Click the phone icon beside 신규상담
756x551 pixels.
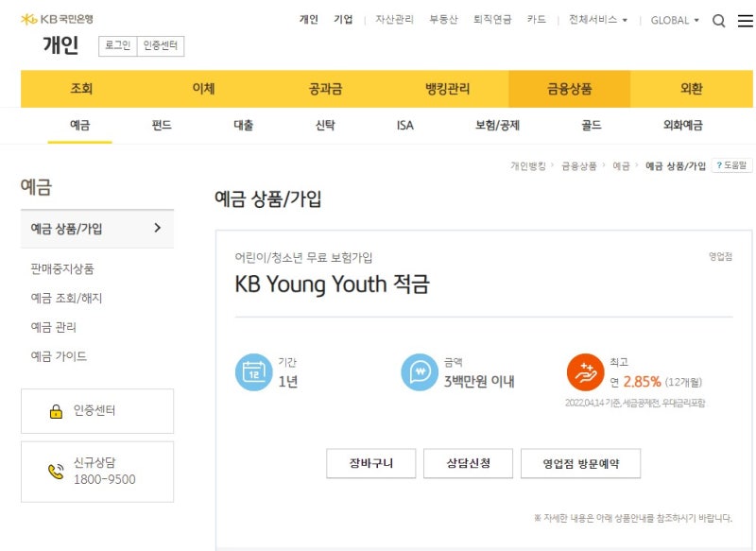tap(56, 472)
